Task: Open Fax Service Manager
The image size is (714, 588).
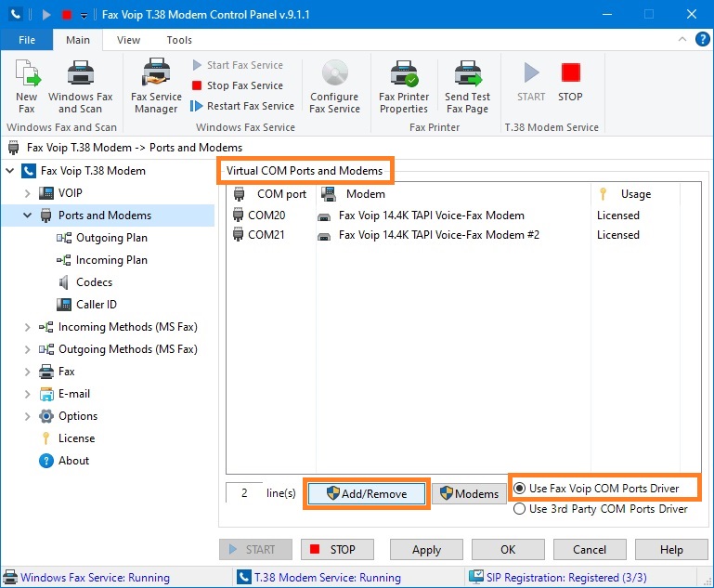Action: pyautogui.click(x=156, y=86)
